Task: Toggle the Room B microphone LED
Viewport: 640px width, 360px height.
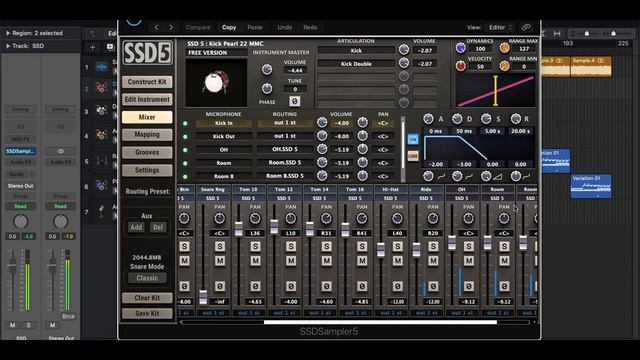Action: tap(185, 177)
